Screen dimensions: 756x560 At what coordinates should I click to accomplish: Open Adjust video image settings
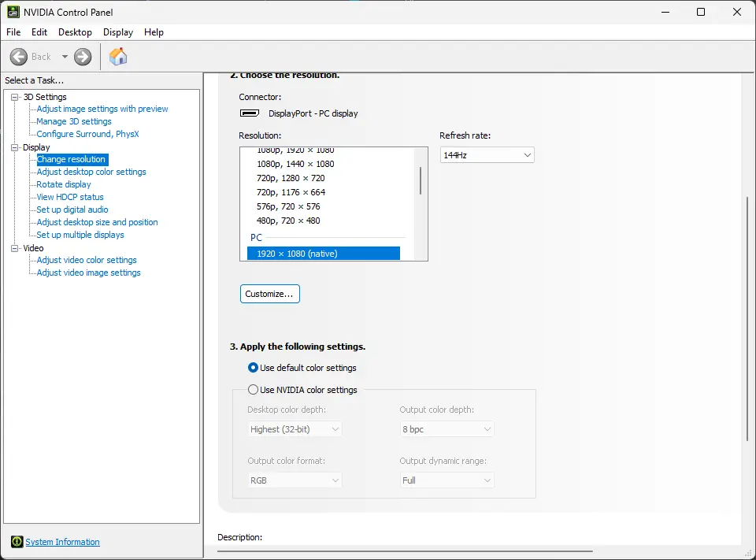pos(88,273)
